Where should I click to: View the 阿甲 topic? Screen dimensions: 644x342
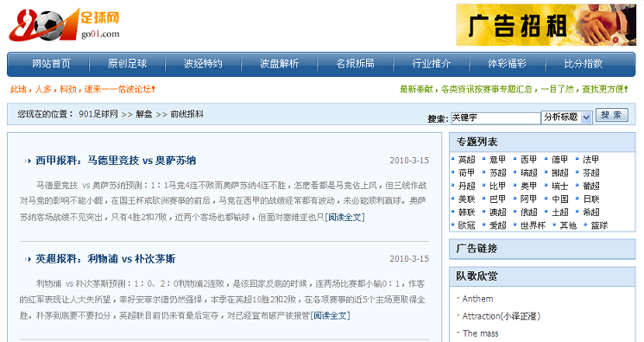(x=528, y=199)
